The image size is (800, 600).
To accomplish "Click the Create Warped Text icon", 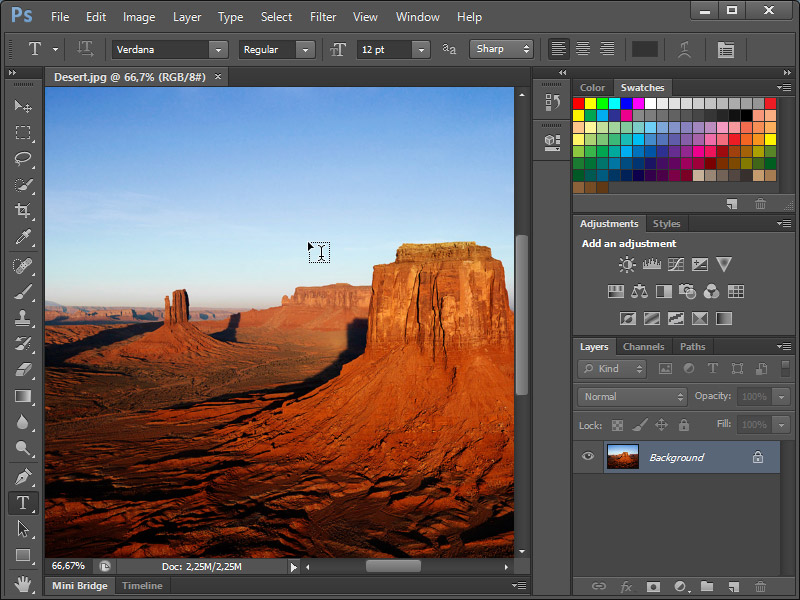I will tap(685, 49).
